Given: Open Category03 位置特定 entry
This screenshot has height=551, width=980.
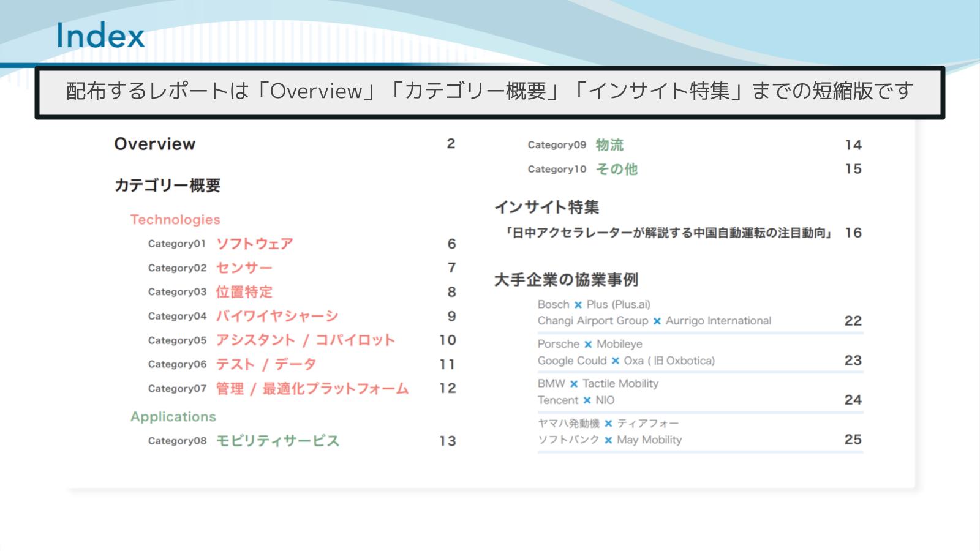Looking at the screenshot, I should (302, 292).
